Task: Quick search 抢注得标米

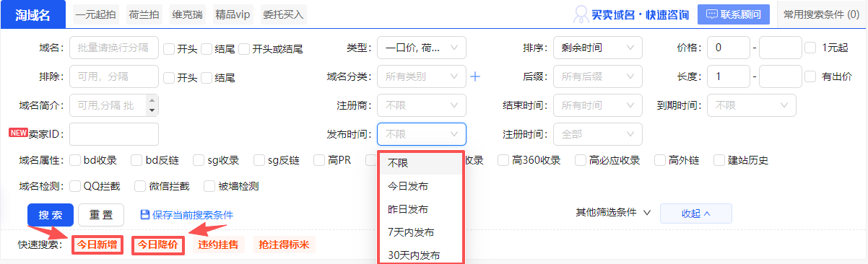Action: coord(285,245)
